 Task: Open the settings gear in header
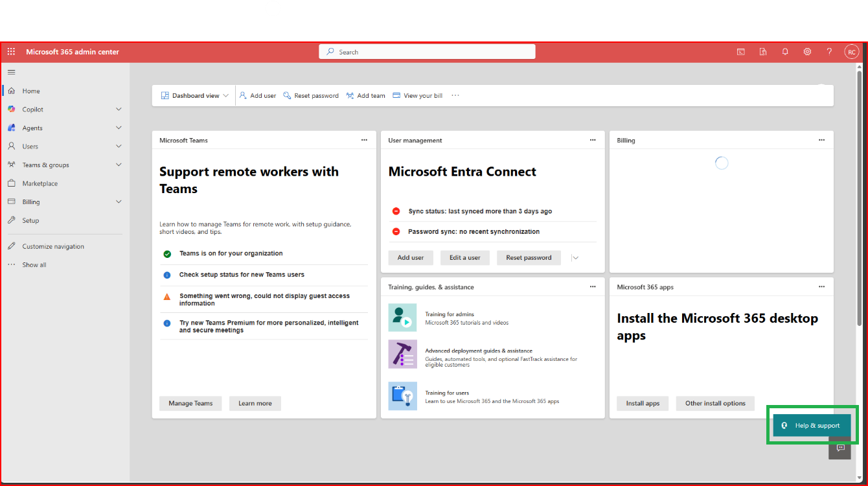[807, 52]
